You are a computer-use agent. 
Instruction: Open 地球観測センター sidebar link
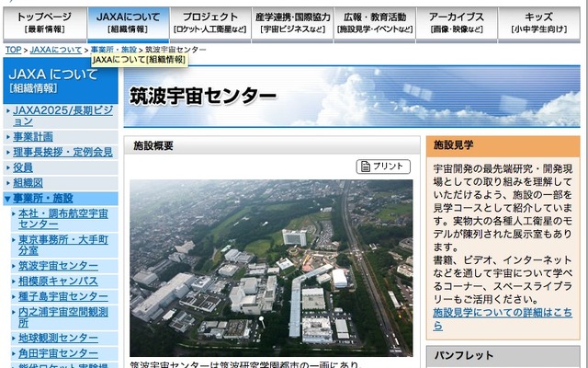[x=58, y=338]
